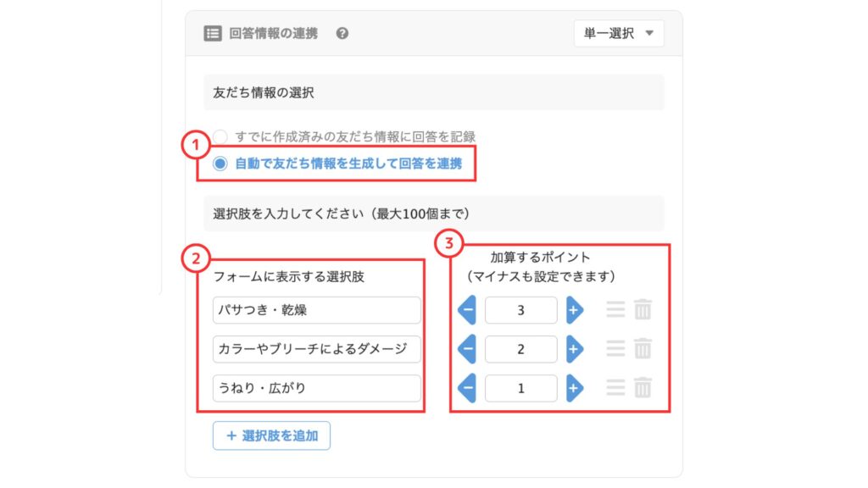Click the ＋選択肢を追加 button
The image size is (868, 488).
(271, 435)
